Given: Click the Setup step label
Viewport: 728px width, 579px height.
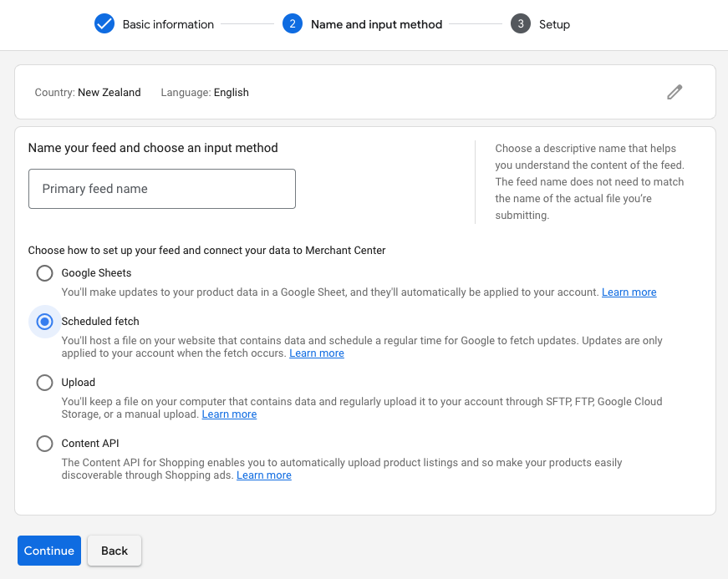Looking at the screenshot, I should [554, 24].
